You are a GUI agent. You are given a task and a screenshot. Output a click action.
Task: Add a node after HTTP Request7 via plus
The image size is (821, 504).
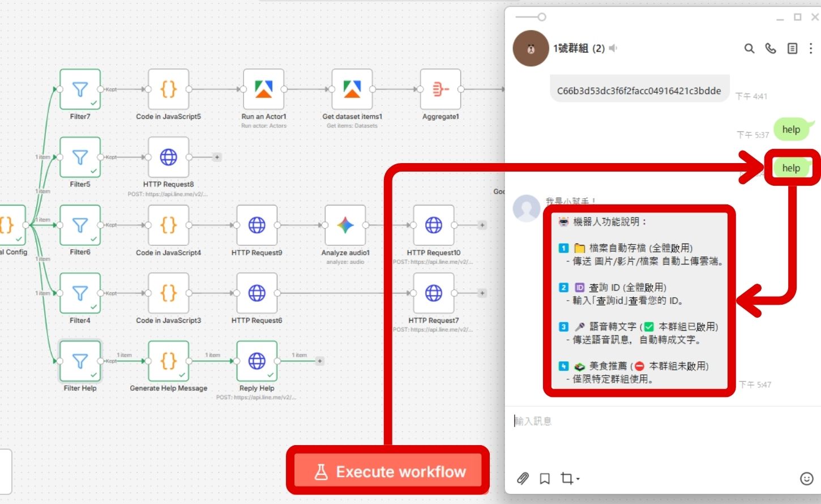[482, 293]
